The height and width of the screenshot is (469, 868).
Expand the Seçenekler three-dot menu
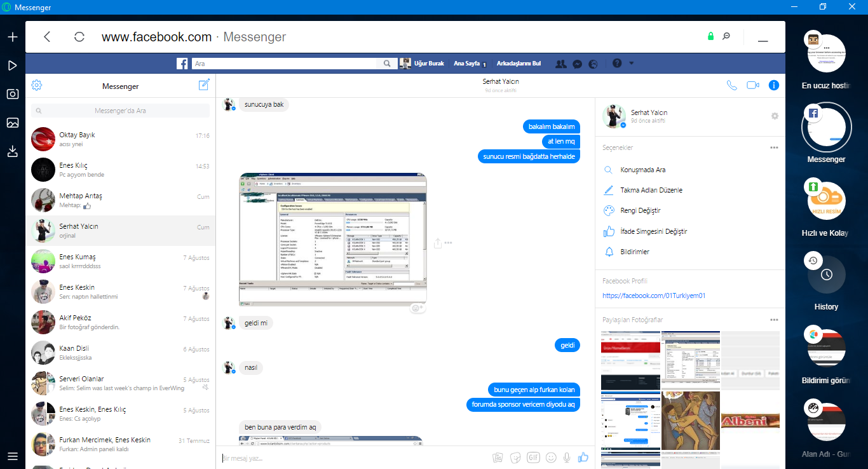pos(774,147)
